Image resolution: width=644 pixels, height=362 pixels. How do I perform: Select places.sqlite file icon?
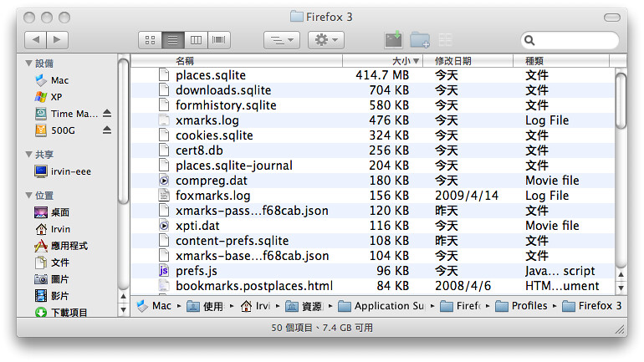click(164, 74)
